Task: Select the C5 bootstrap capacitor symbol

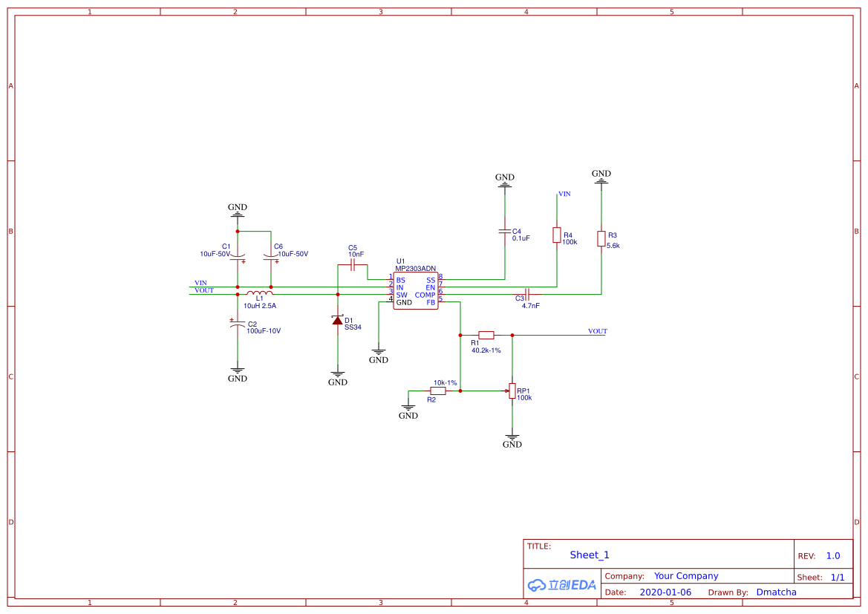Action: pos(353,265)
